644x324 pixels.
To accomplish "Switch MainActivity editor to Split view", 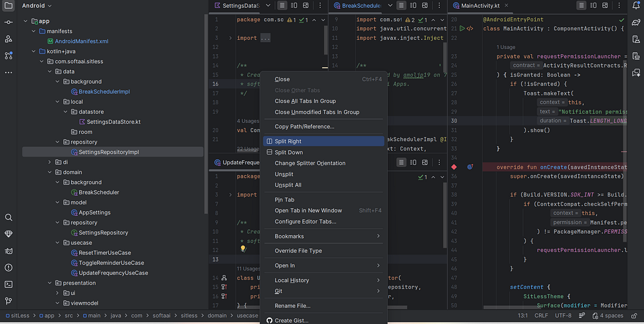I will pos(593,5).
